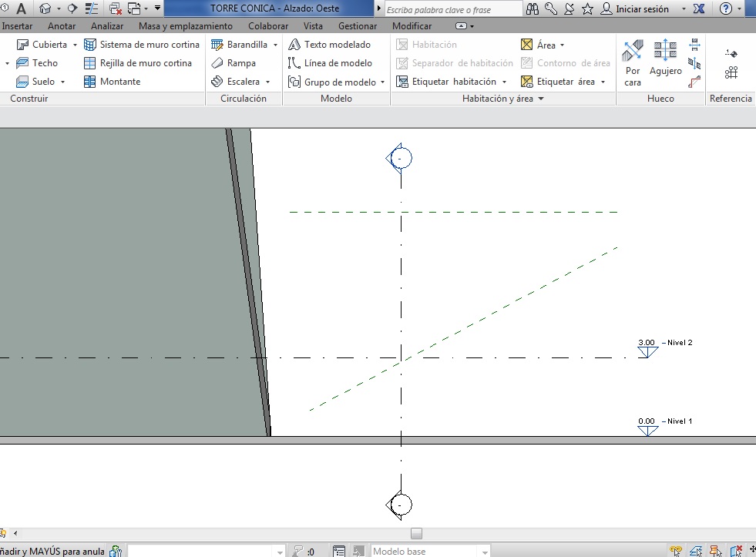Expand the Habitación y área panel

[541, 99]
